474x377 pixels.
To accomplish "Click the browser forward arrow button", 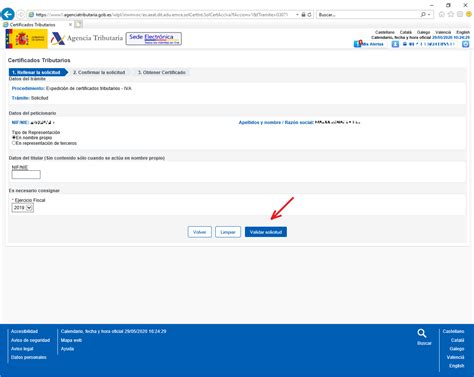I will point(21,15).
